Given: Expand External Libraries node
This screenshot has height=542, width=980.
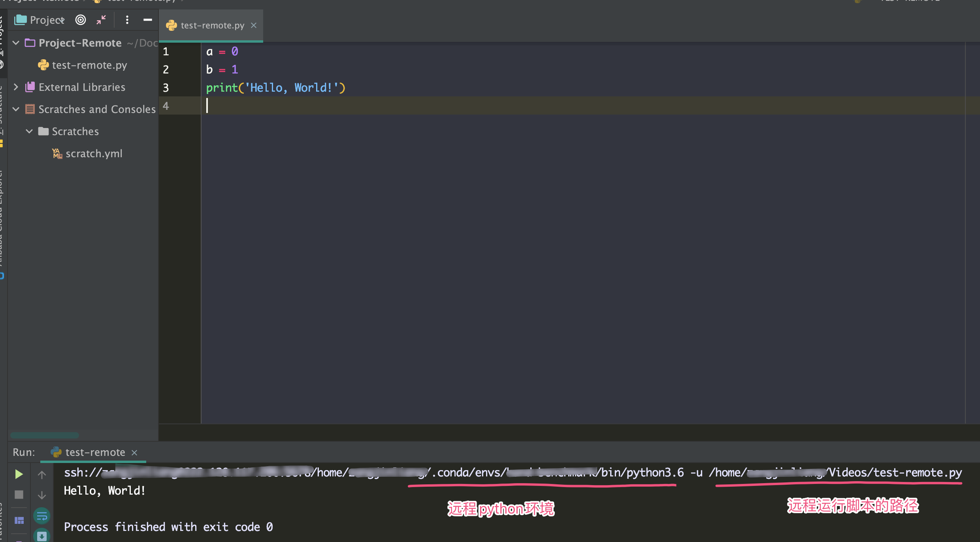Looking at the screenshot, I should [16, 87].
